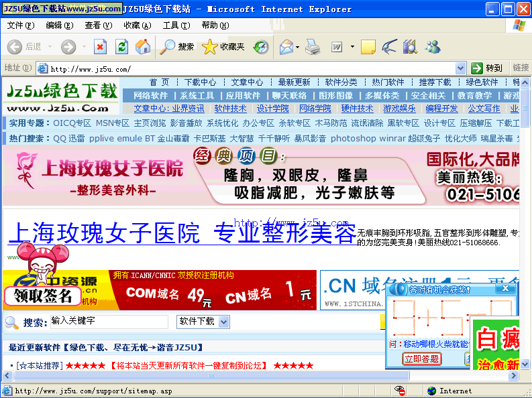Go to the Home page icon
This screenshot has width=532, height=398.
pyautogui.click(x=143, y=47)
